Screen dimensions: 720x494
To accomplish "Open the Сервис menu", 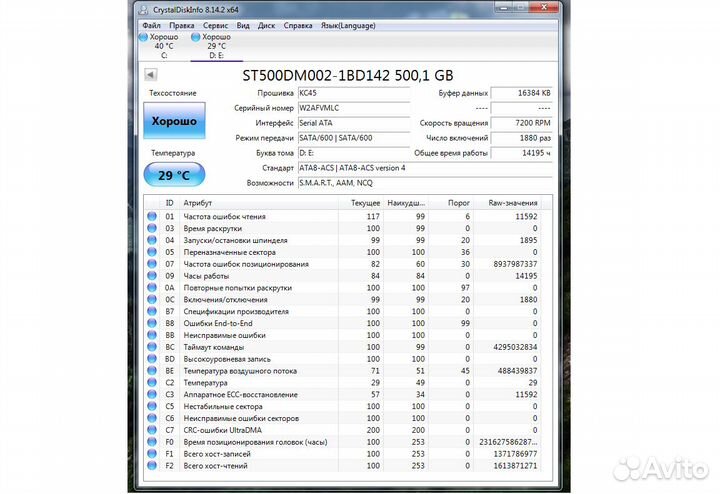I will 215,26.
